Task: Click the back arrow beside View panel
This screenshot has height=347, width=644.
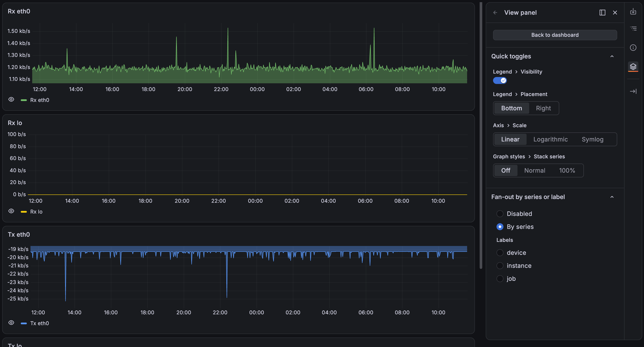Action: (x=495, y=13)
